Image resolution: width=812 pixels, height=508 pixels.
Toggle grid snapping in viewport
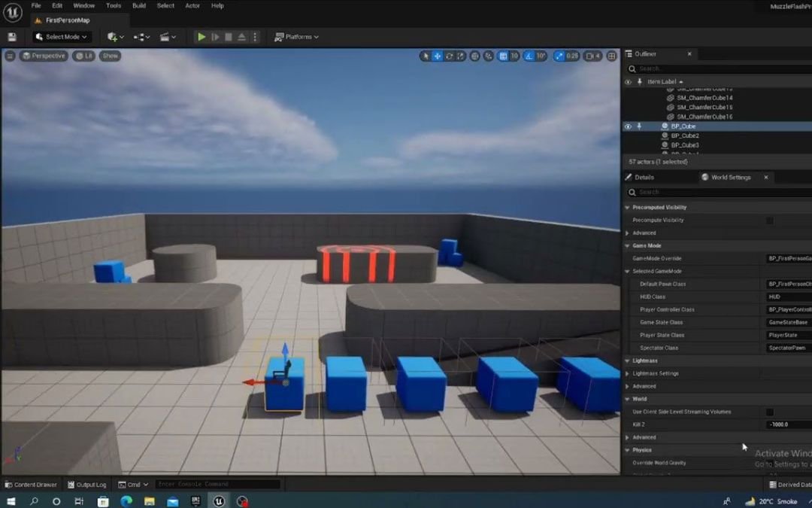click(x=503, y=56)
